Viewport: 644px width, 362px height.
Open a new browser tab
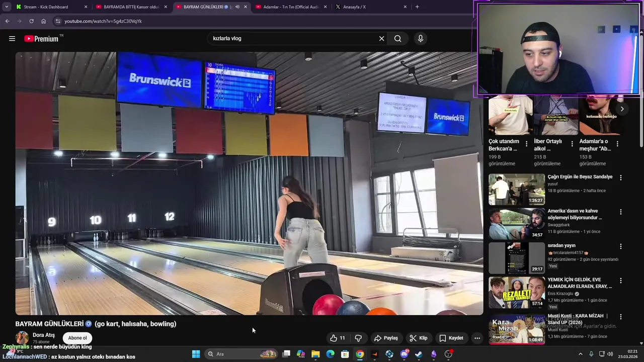click(x=417, y=7)
